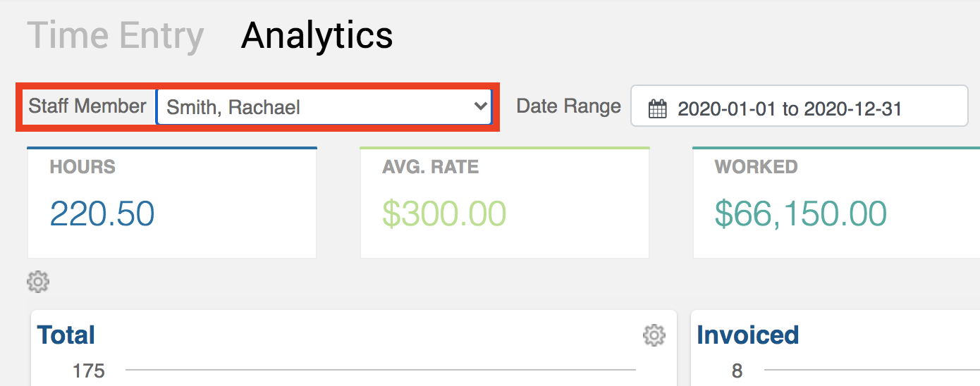Viewport: 980px width, 386px height.
Task: Click the gear icon in the Total chart panel
Action: pos(654,335)
